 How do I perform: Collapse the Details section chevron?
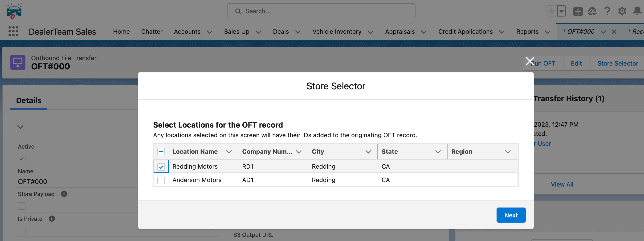point(20,127)
